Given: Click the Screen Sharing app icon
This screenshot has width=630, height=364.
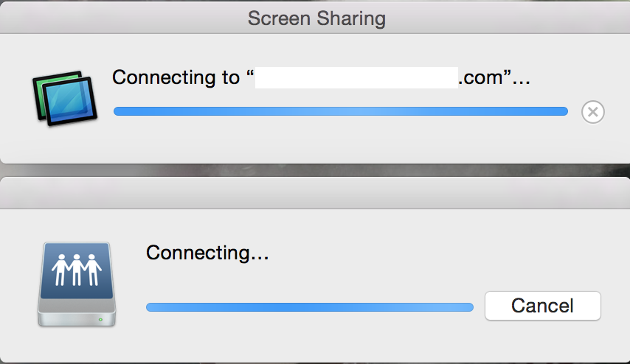Looking at the screenshot, I should [x=65, y=98].
